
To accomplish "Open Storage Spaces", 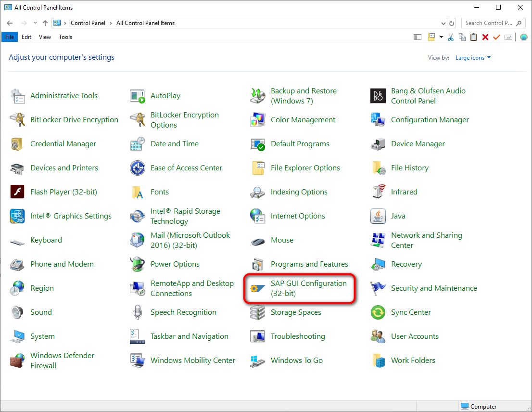I will coord(286,312).
